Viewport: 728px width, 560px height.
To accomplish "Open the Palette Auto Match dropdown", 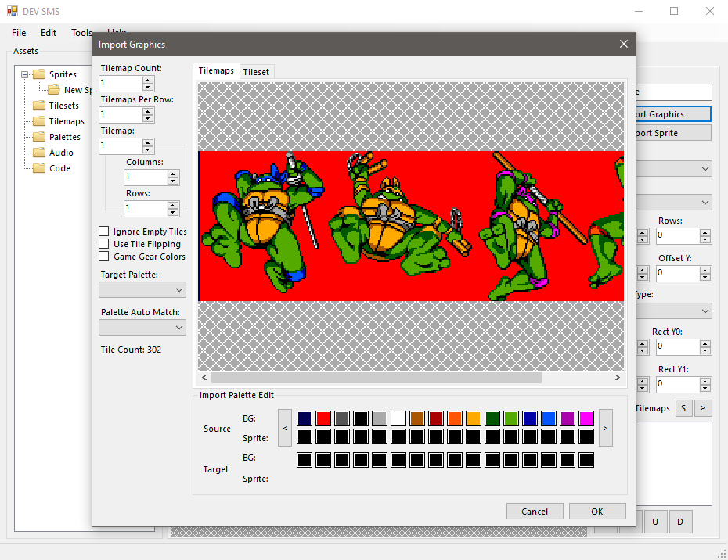I will pos(142,328).
